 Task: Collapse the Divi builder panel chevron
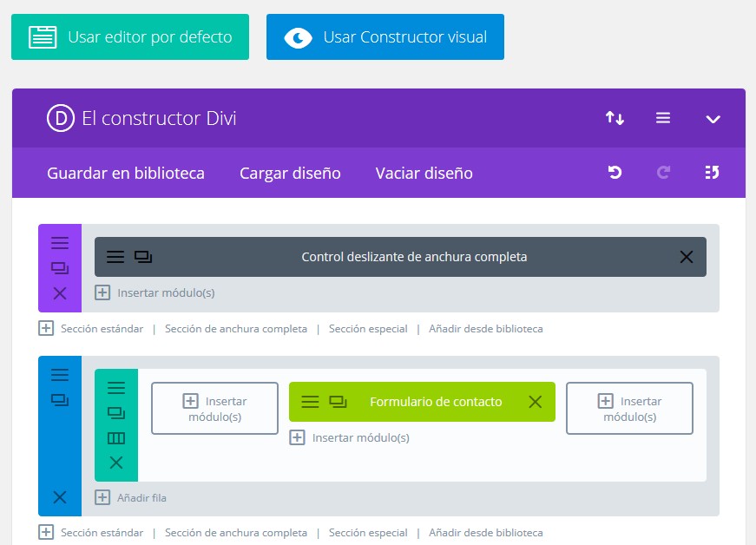point(713,119)
